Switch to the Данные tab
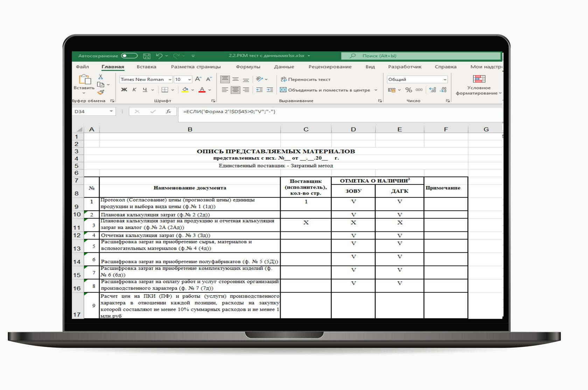Viewport: 588px width, 390px height. click(x=284, y=67)
